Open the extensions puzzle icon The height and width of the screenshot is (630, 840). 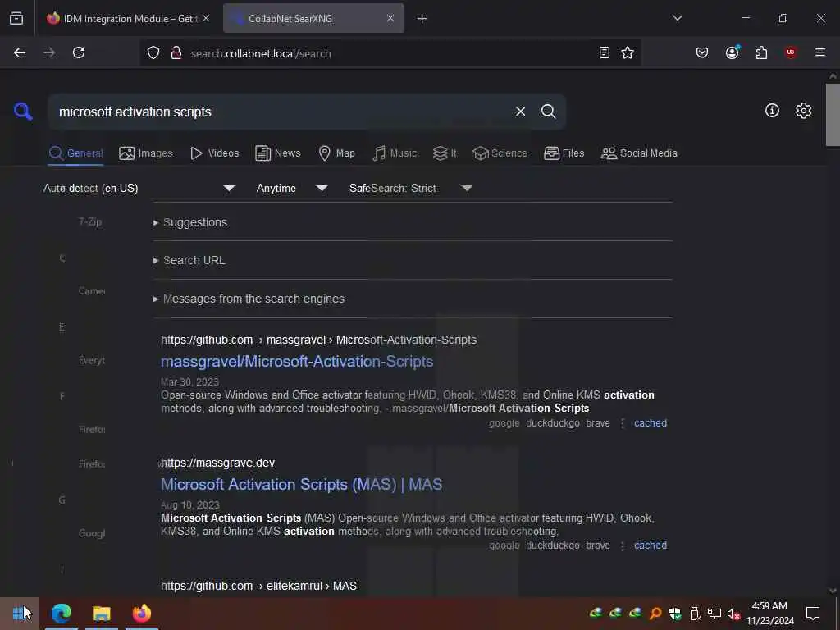coord(761,52)
